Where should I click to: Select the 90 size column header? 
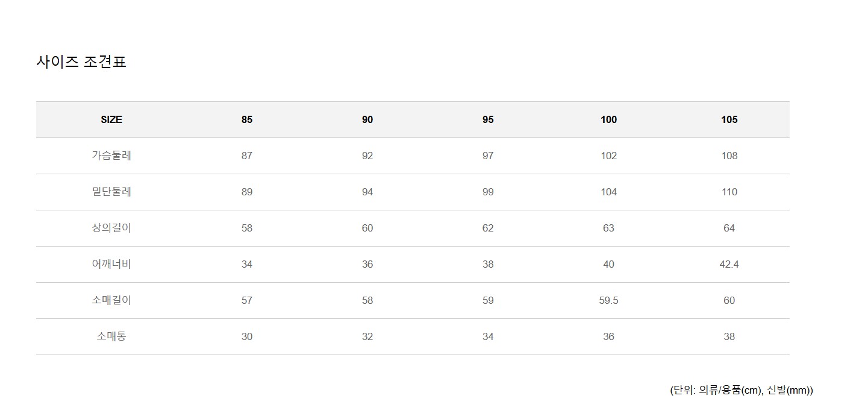[367, 119]
